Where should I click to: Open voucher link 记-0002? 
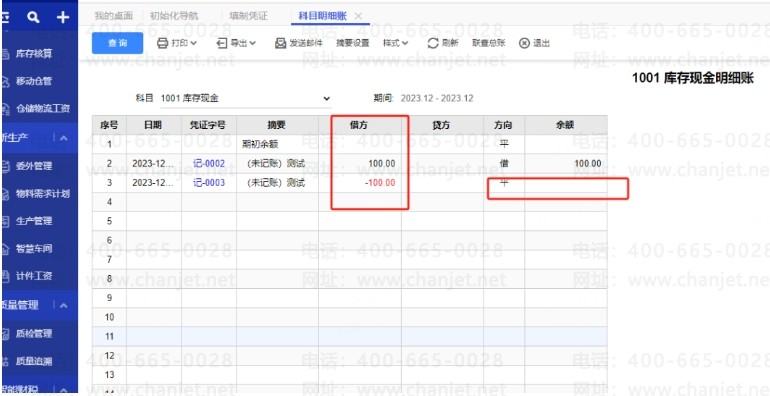pyautogui.click(x=209, y=164)
